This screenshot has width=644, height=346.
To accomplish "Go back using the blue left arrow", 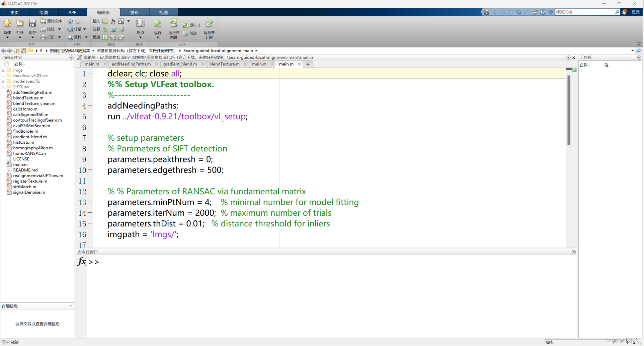I will 70,21.
